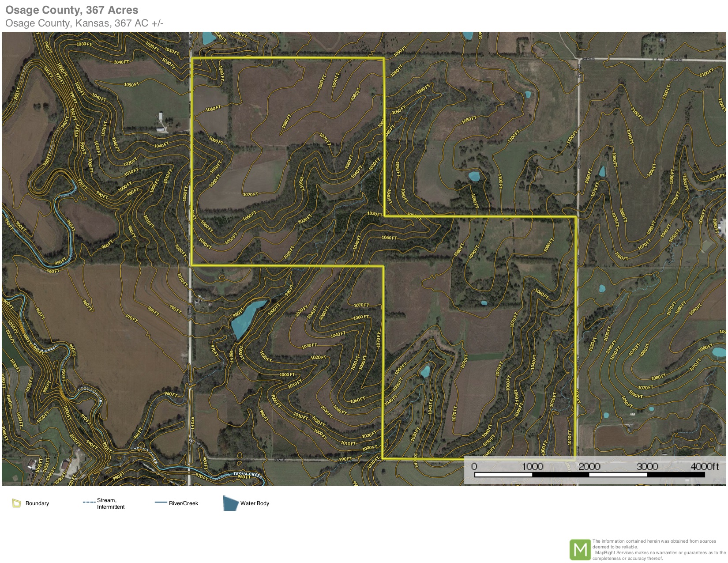The height and width of the screenshot is (563, 728).
Task: Click the large pond below the western boundary
Action: pyautogui.click(x=248, y=317)
